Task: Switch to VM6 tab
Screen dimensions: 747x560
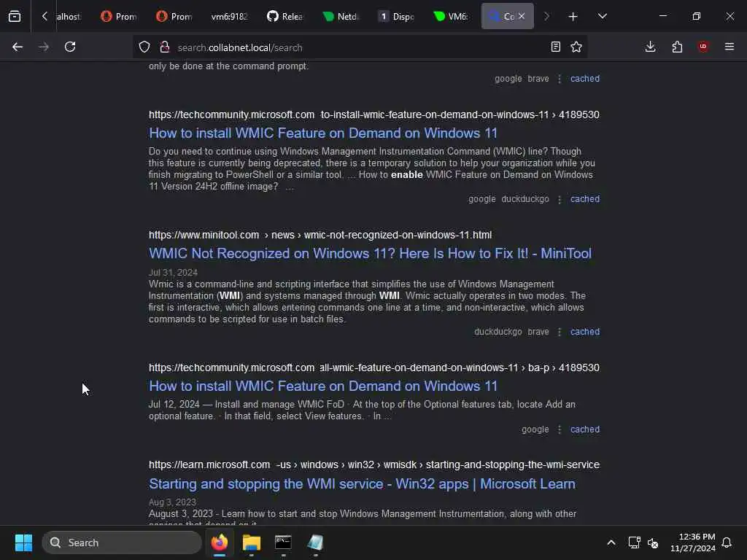Action: tap(451, 17)
